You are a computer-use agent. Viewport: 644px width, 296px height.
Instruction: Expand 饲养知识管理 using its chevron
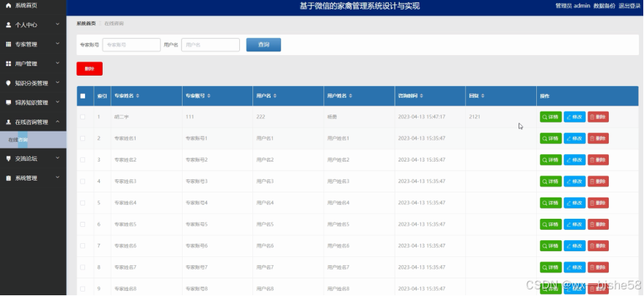pos(57,102)
